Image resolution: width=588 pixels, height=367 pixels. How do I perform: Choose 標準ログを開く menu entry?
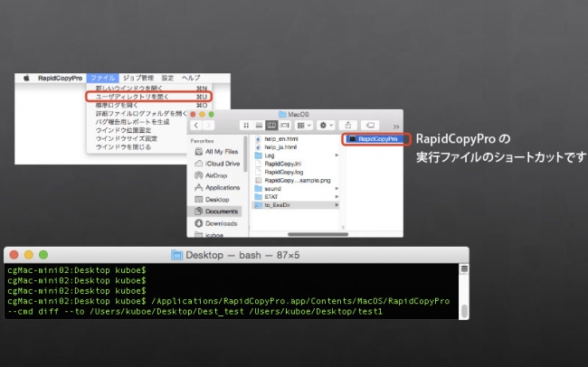(x=150, y=106)
